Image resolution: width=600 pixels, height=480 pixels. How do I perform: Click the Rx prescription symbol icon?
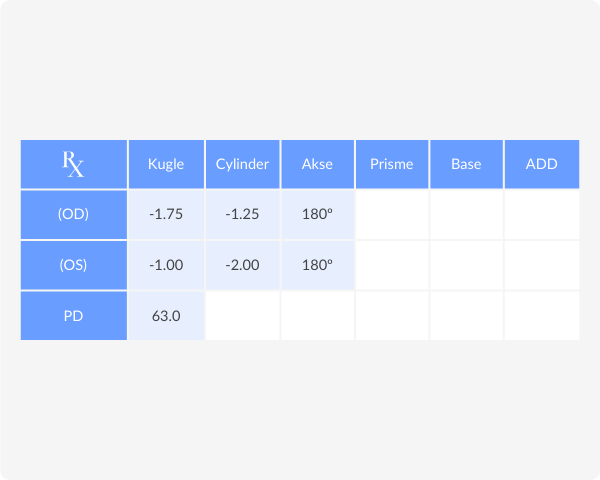73,164
